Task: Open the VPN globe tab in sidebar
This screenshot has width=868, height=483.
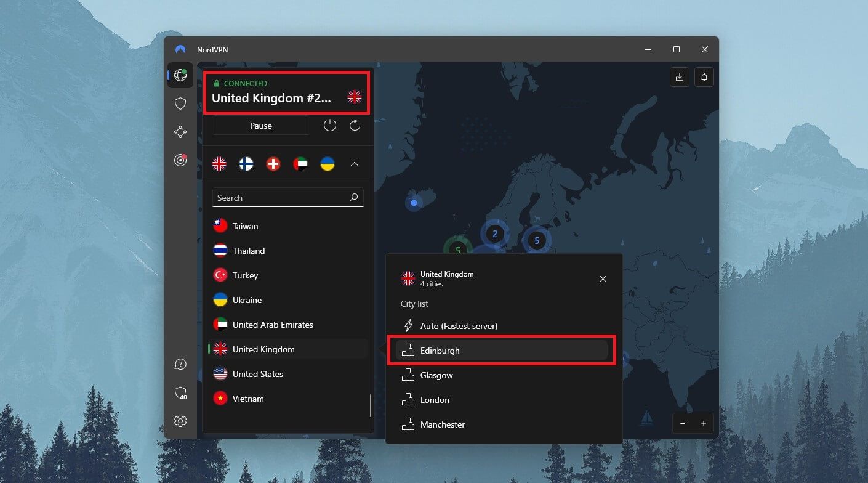Action: coord(180,75)
